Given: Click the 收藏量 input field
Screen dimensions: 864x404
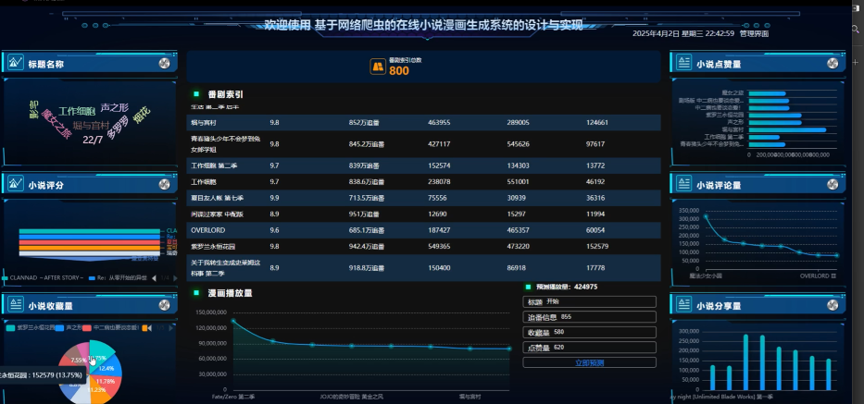Looking at the screenshot, I should (x=589, y=332).
